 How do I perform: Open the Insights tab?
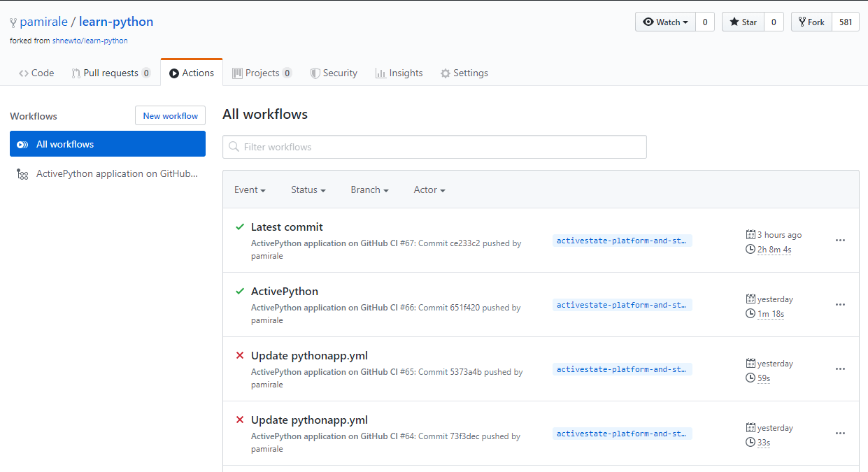399,73
